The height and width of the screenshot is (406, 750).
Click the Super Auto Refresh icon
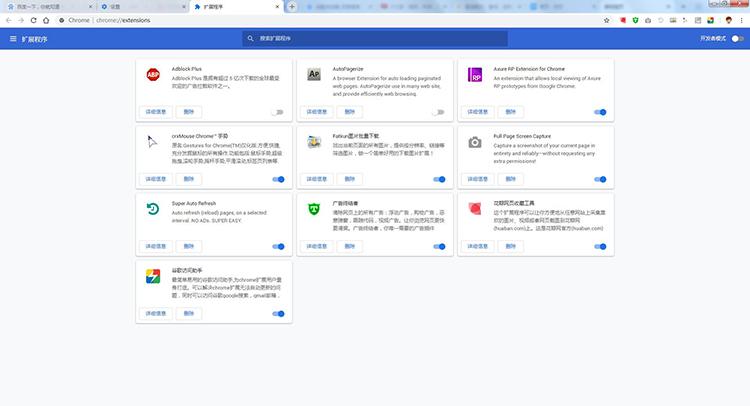coord(153,209)
